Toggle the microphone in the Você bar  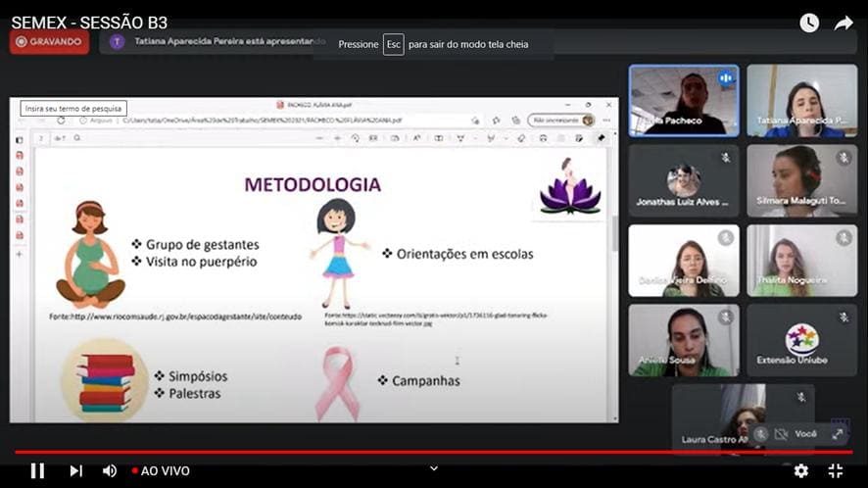coord(761,434)
